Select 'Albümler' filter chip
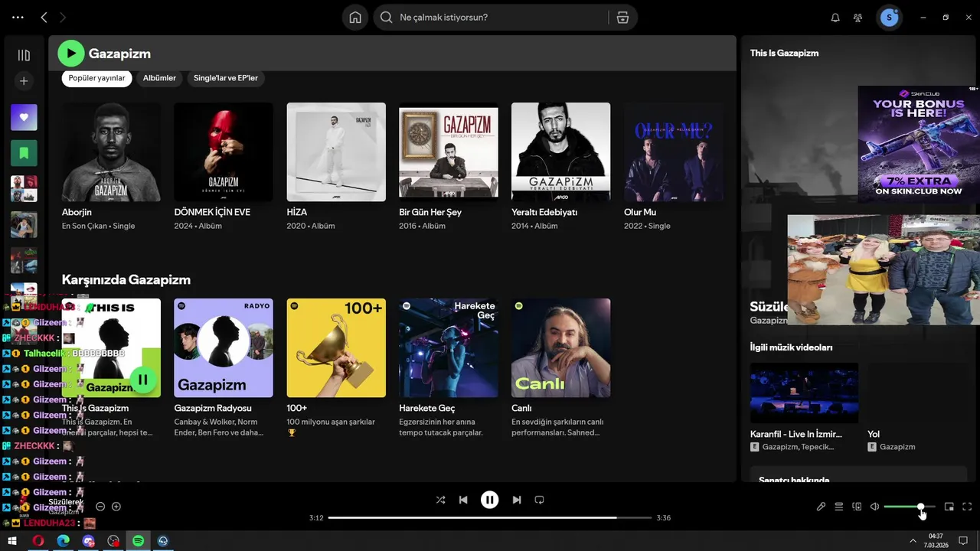The width and height of the screenshot is (980, 551). tap(159, 78)
